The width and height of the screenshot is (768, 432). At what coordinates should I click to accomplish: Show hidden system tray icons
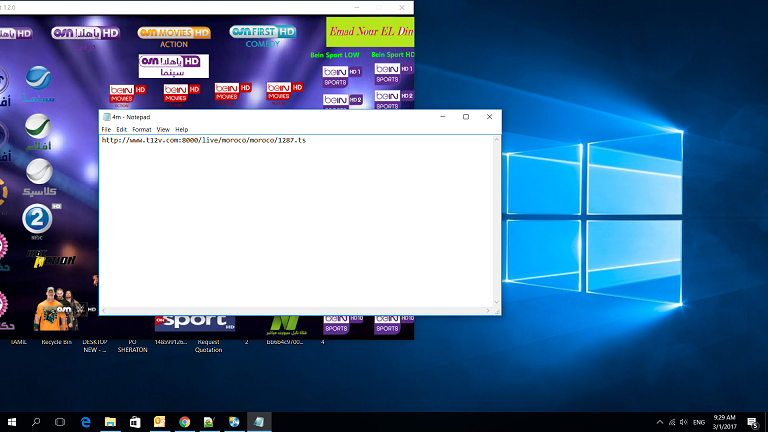[660, 422]
